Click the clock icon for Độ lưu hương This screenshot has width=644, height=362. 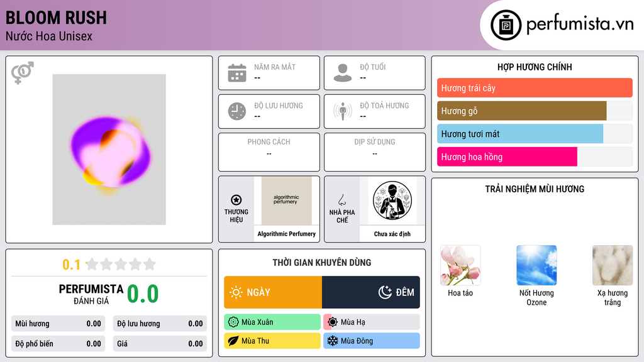[x=237, y=111]
